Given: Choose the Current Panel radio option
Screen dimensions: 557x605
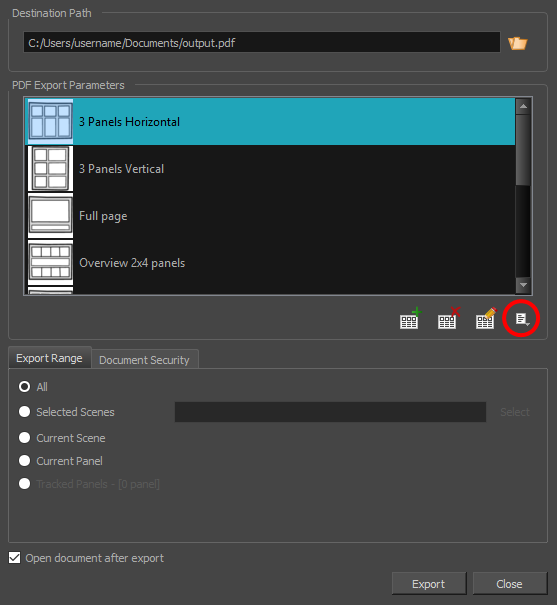Looking at the screenshot, I should point(24,461).
